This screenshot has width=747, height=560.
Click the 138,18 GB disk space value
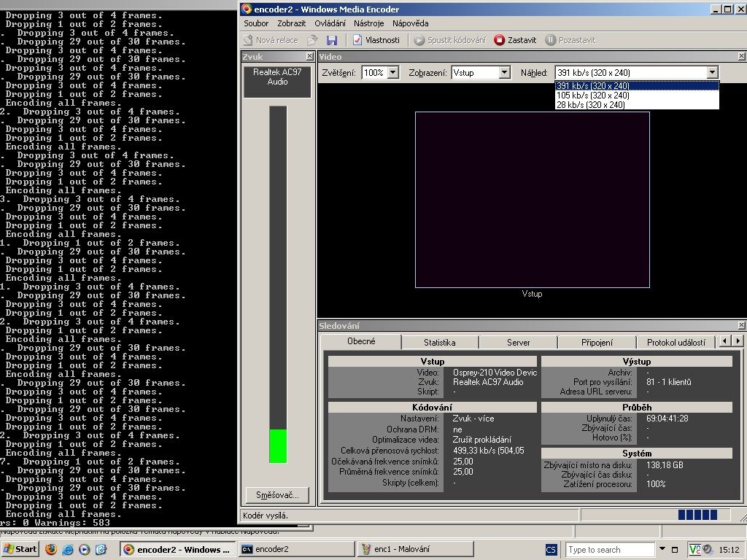click(665, 464)
